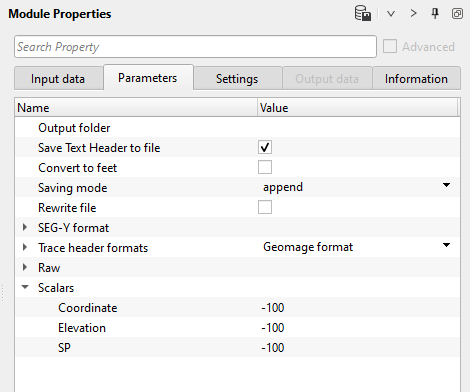Toggle the Advanced checkbox
470x392 pixels.
(390, 46)
